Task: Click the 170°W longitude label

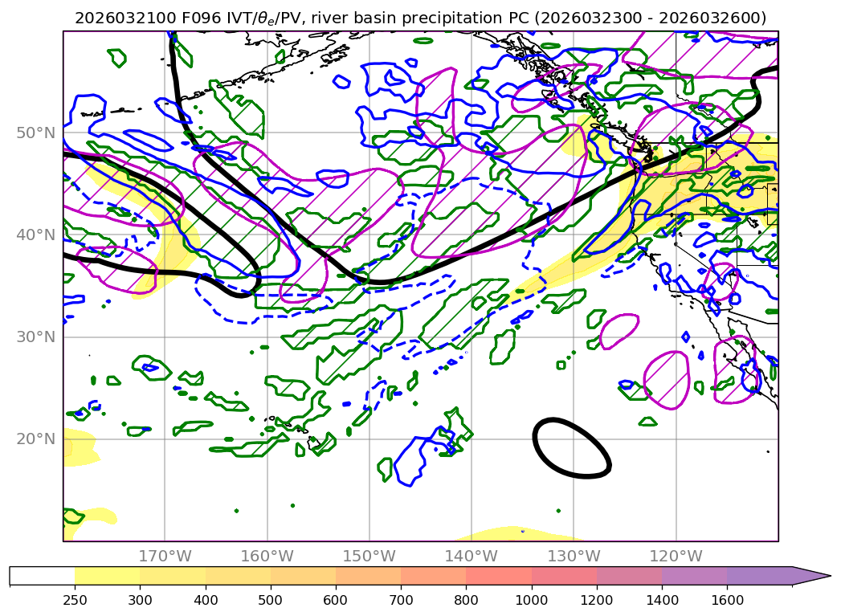Action: (x=164, y=556)
